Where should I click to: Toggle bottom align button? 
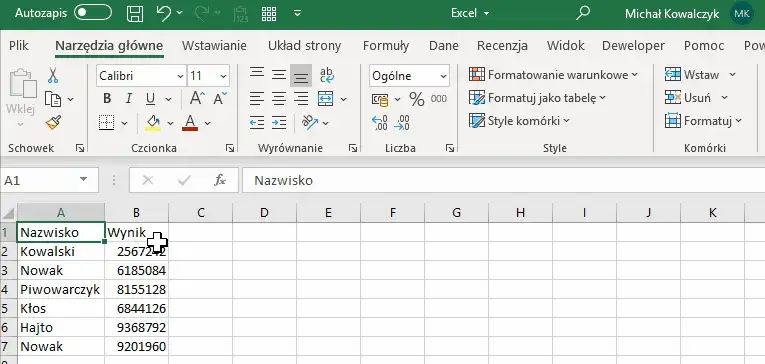click(x=301, y=76)
